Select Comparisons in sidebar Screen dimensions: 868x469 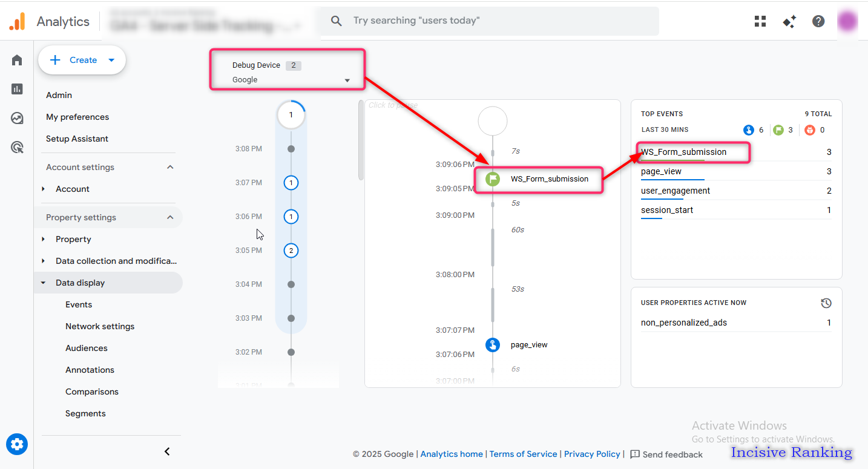92,392
